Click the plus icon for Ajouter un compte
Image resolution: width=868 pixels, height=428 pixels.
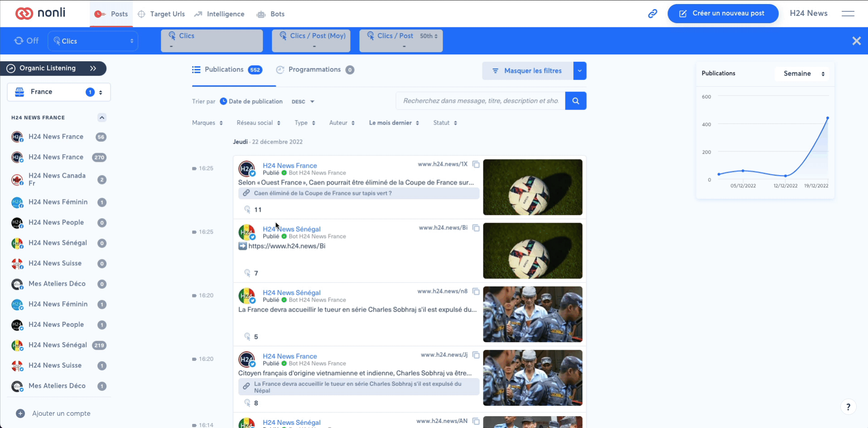(x=20, y=413)
